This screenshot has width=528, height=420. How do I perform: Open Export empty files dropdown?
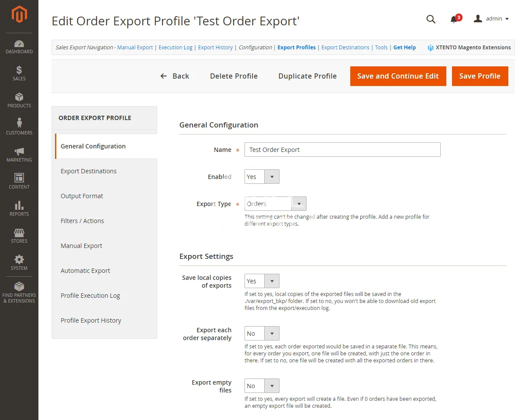point(262,386)
